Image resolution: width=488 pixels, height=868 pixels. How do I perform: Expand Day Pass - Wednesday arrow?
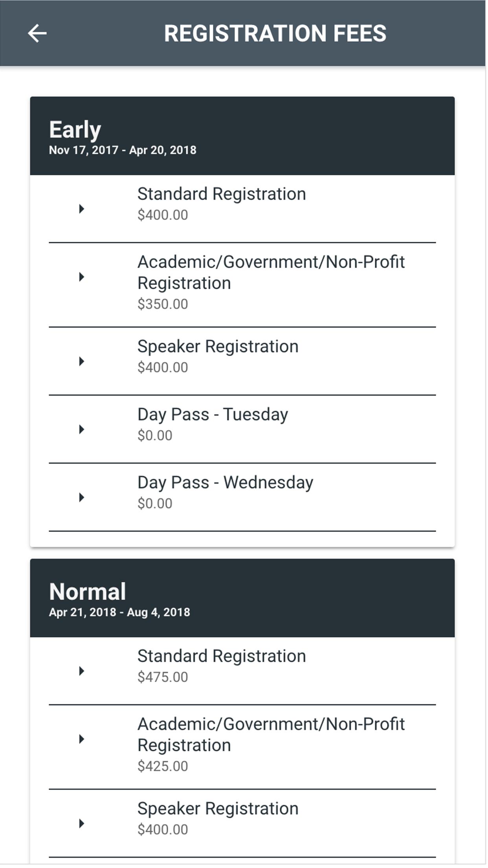click(x=81, y=498)
